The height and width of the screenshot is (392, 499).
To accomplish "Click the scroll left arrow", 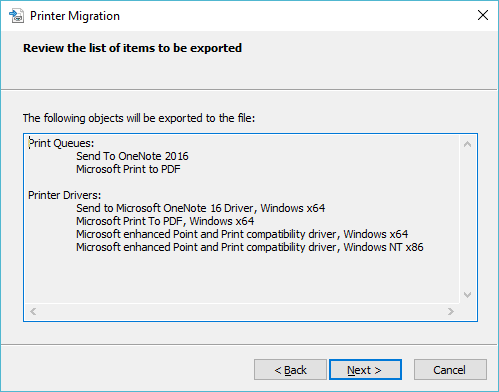I will point(33,311).
